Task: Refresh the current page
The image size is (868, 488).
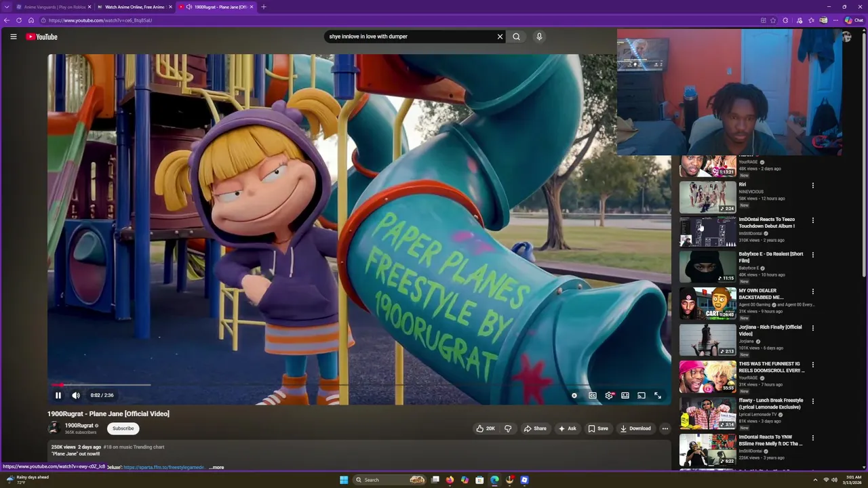Action: click(19, 20)
